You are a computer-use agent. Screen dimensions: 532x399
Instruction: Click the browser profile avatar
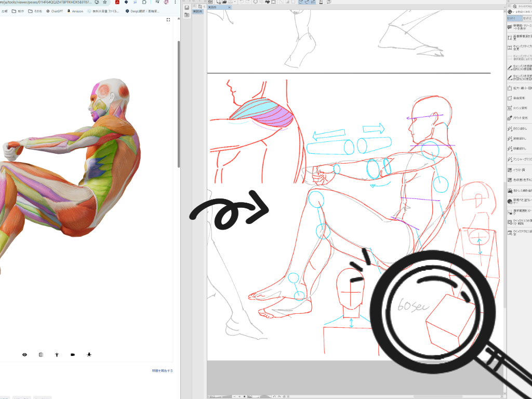166,2
